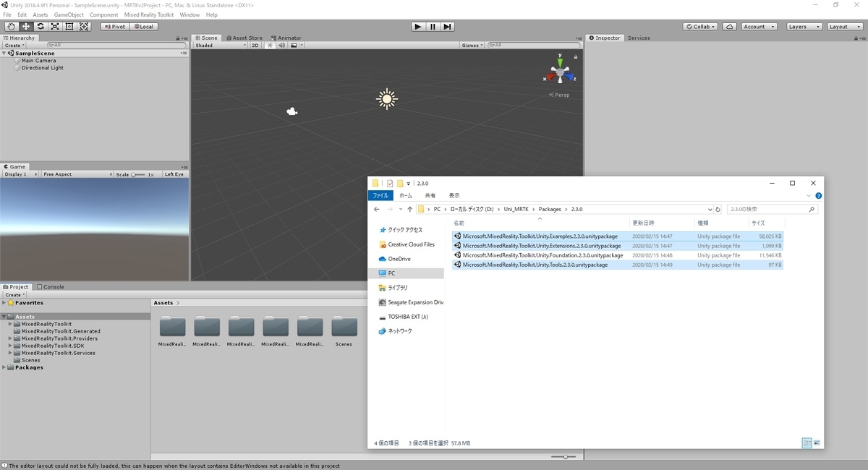Open the Free Aspect dropdown
This screenshot has height=470, width=868.
click(76, 174)
